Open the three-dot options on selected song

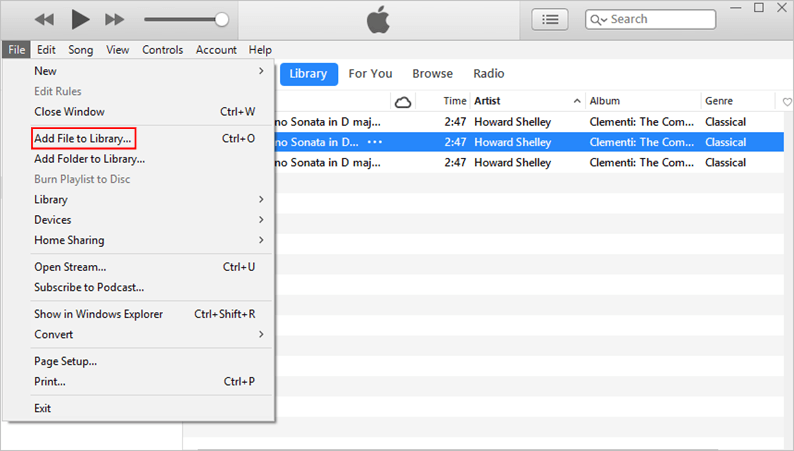(x=375, y=142)
